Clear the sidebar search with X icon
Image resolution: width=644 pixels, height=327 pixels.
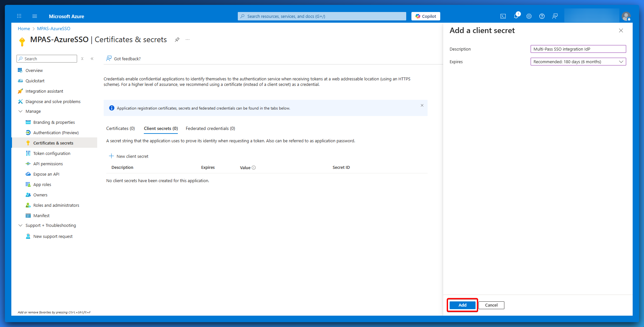tap(82, 59)
